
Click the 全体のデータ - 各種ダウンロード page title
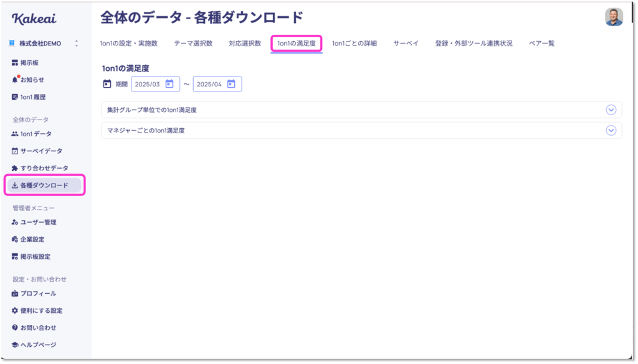pos(202,17)
